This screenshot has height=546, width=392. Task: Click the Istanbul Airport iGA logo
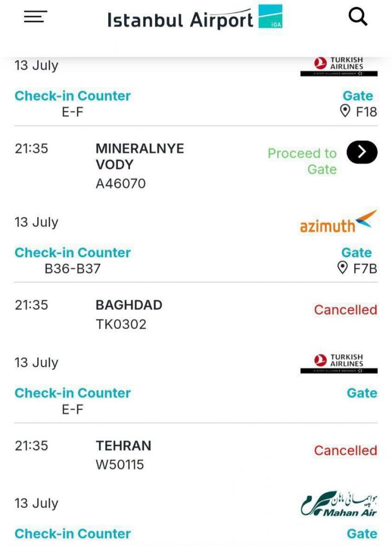(x=194, y=17)
